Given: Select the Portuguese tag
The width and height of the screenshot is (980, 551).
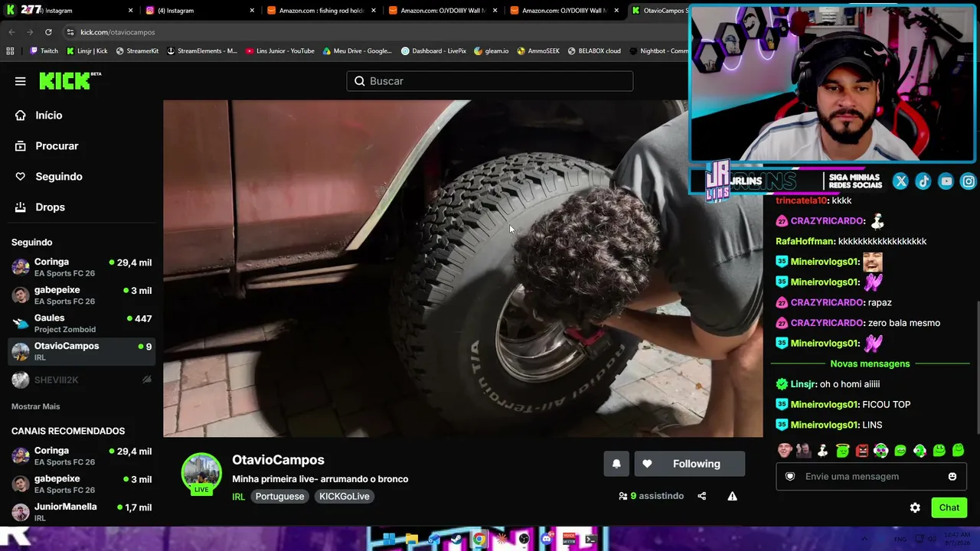Looking at the screenshot, I should [x=279, y=497].
